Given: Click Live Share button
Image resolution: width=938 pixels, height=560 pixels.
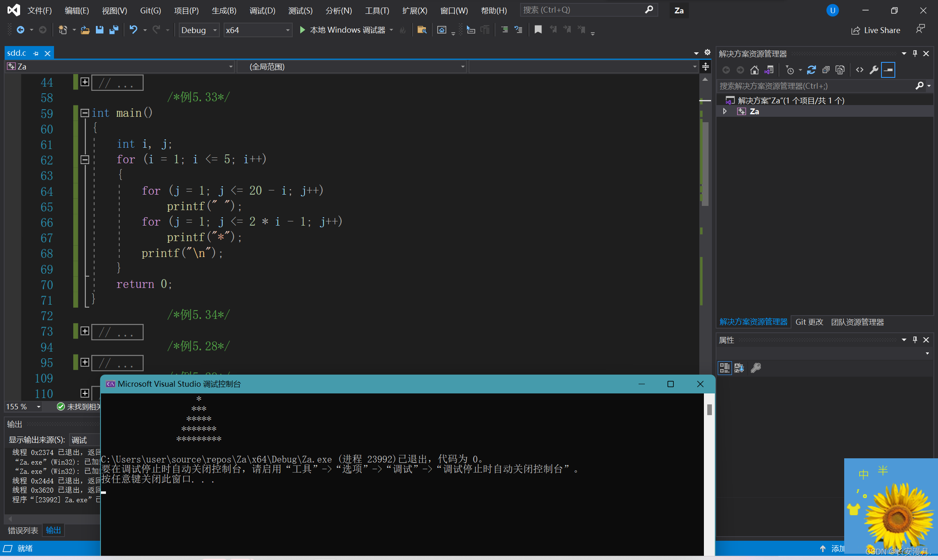Looking at the screenshot, I should [876, 30].
